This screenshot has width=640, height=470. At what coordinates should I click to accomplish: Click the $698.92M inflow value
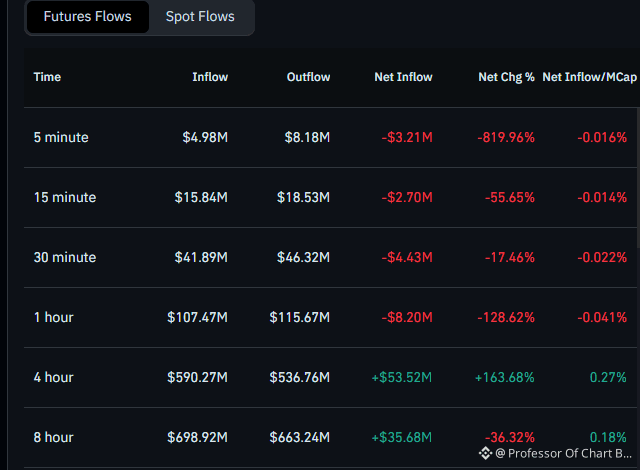click(198, 437)
